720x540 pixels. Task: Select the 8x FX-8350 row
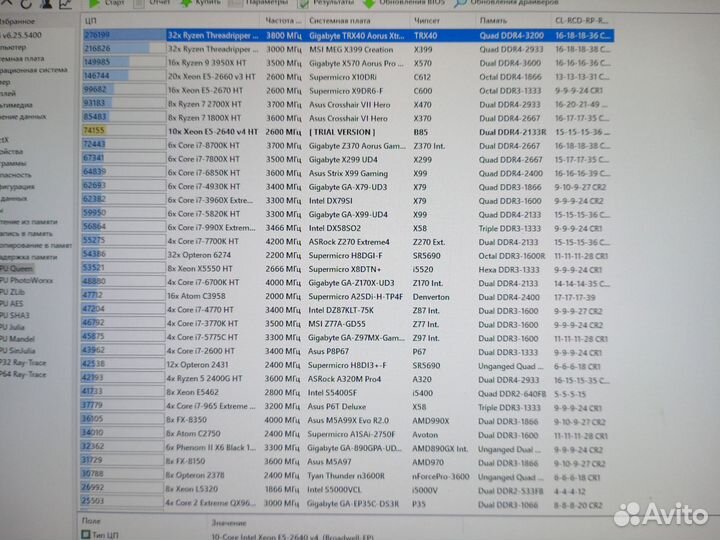tap(348, 420)
